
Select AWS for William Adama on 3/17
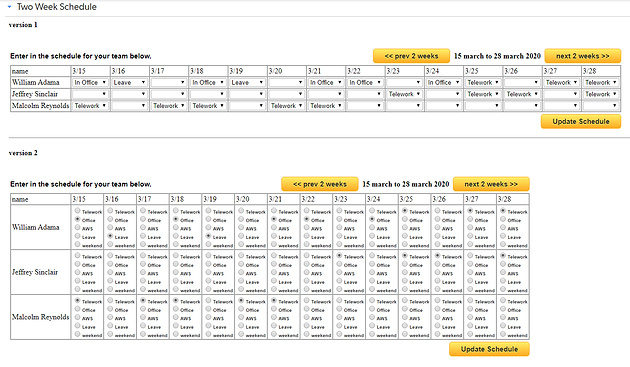tap(143, 228)
